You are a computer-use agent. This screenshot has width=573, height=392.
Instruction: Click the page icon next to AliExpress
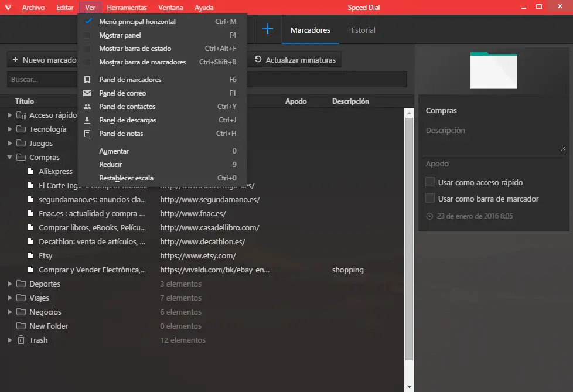pos(30,171)
